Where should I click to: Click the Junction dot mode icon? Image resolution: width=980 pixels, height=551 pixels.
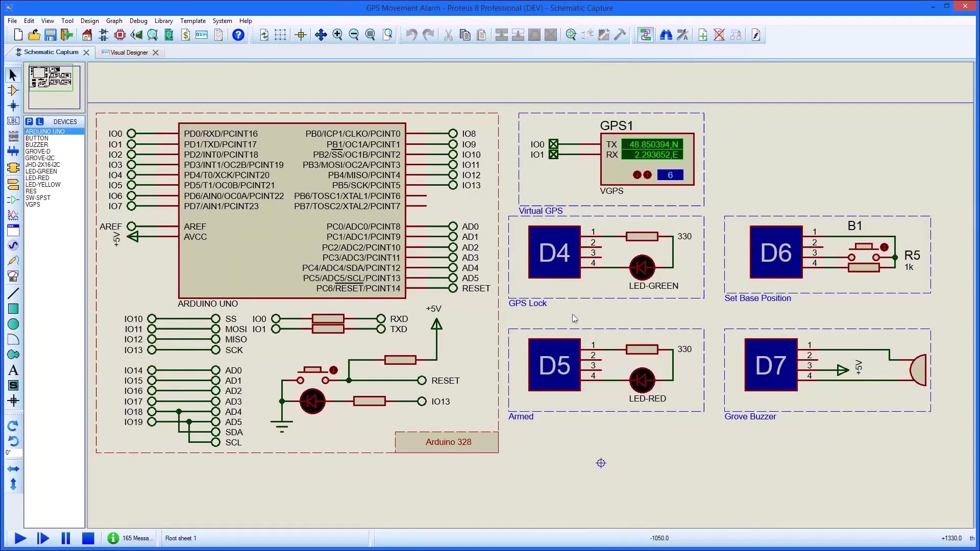(13, 106)
